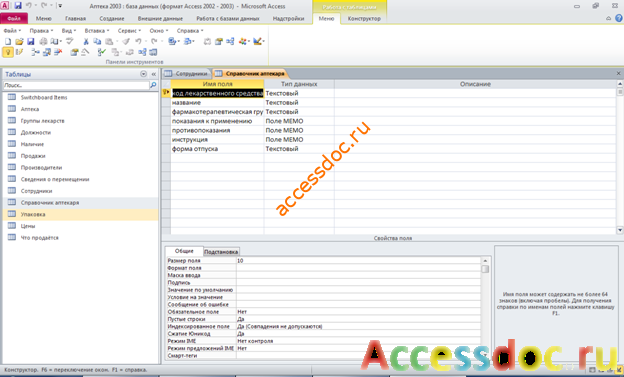
Task: Click the Поиск search field in Tables pane
Action: pos(76,85)
